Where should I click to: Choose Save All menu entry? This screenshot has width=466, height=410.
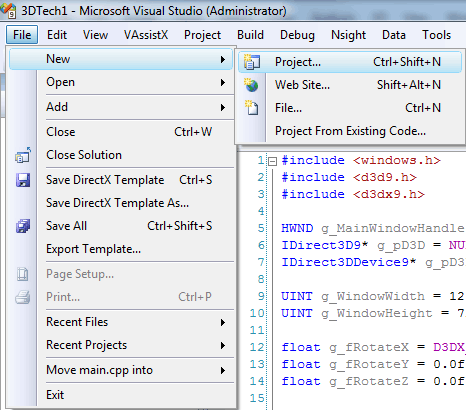(121, 226)
